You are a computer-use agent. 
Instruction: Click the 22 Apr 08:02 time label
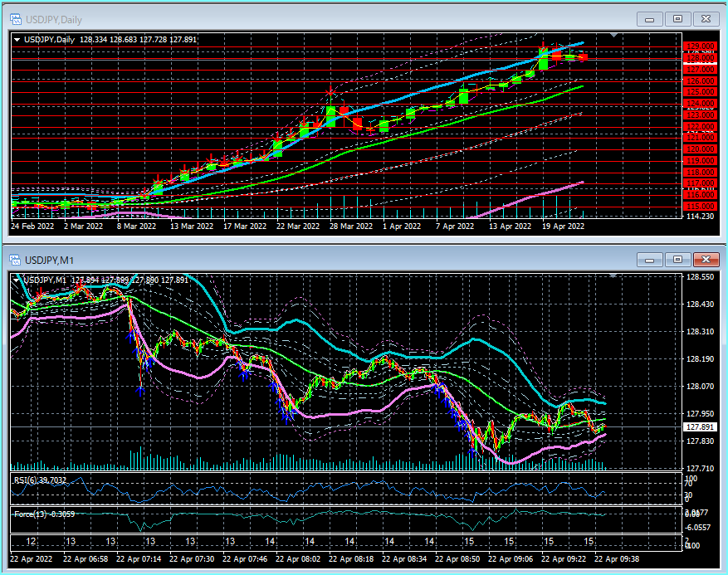point(298,559)
